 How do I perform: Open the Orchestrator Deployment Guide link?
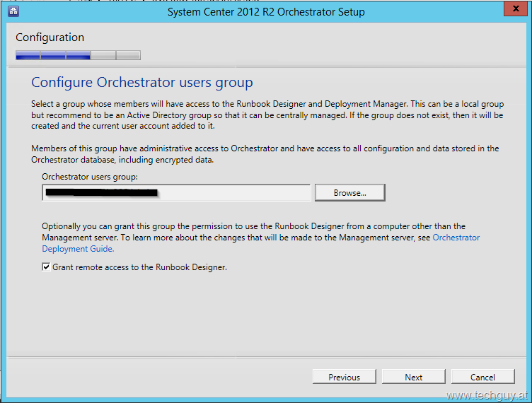click(456, 238)
